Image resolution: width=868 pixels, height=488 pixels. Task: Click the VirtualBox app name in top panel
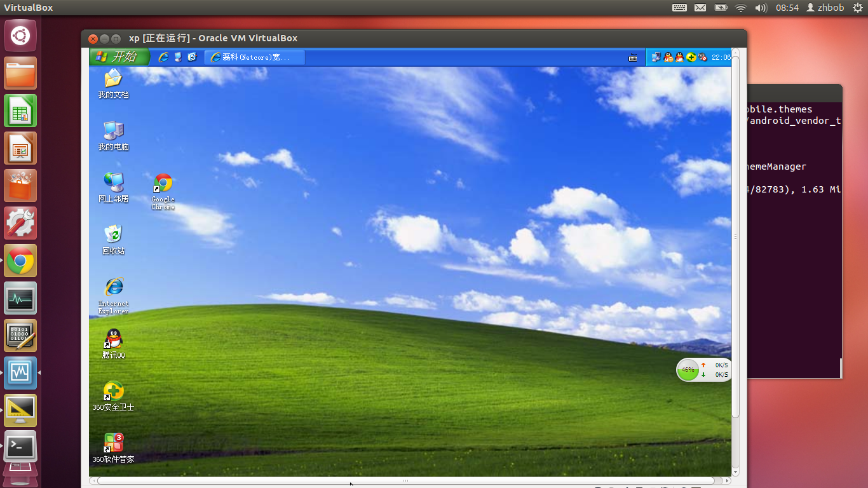[29, 8]
